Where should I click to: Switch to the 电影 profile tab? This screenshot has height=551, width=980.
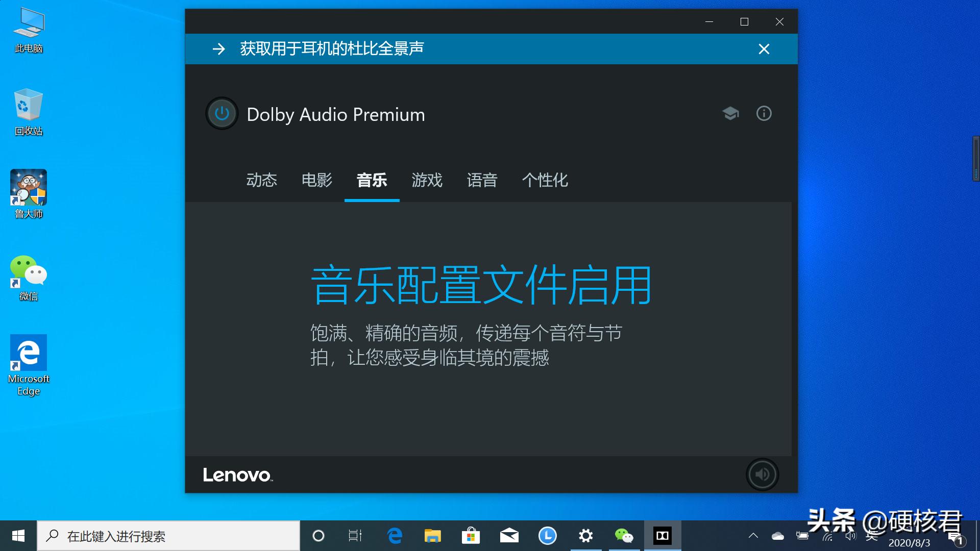[x=316, y=180]
